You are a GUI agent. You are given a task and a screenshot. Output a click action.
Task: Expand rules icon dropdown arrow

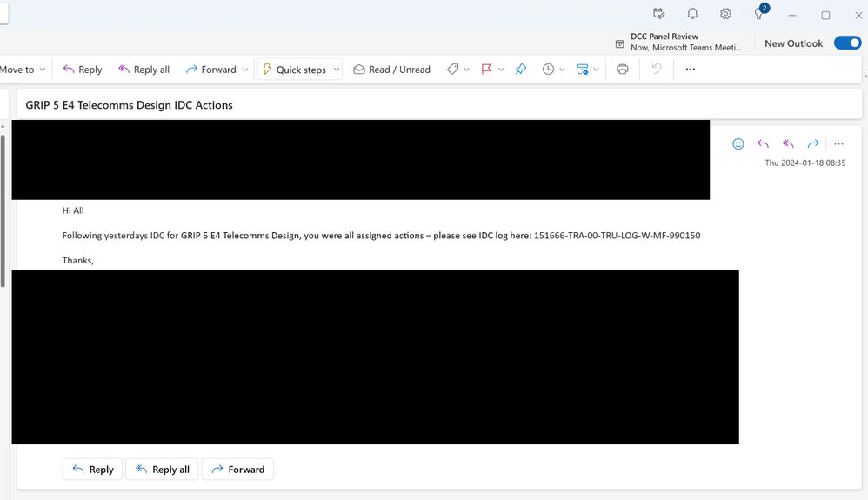point(596,70)
